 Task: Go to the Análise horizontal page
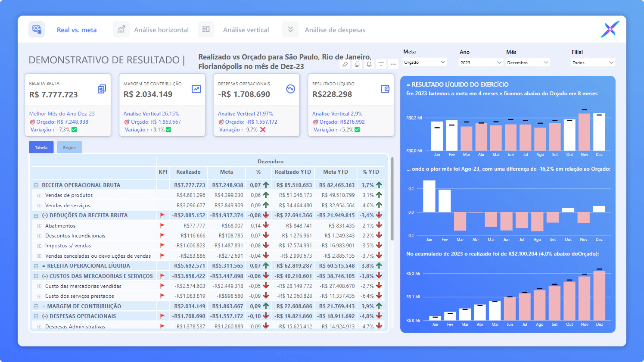click(161, 30)
